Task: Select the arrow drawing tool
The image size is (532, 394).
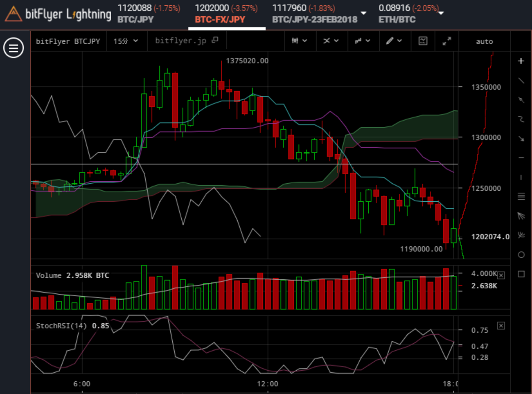Action: point(521,138)
